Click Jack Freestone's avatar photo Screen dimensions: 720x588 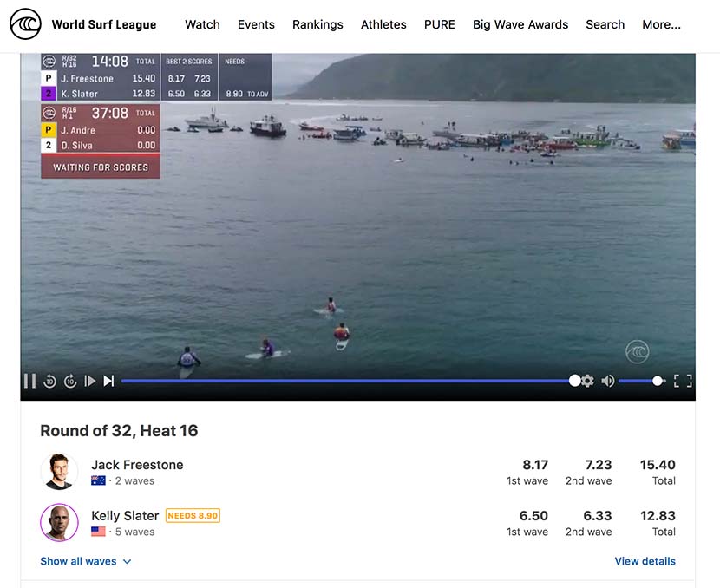[59, 472]
